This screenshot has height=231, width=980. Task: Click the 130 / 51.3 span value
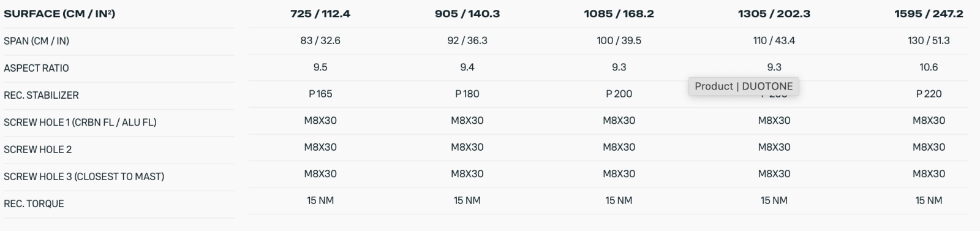pyautogui.click(x=929, y=40)
